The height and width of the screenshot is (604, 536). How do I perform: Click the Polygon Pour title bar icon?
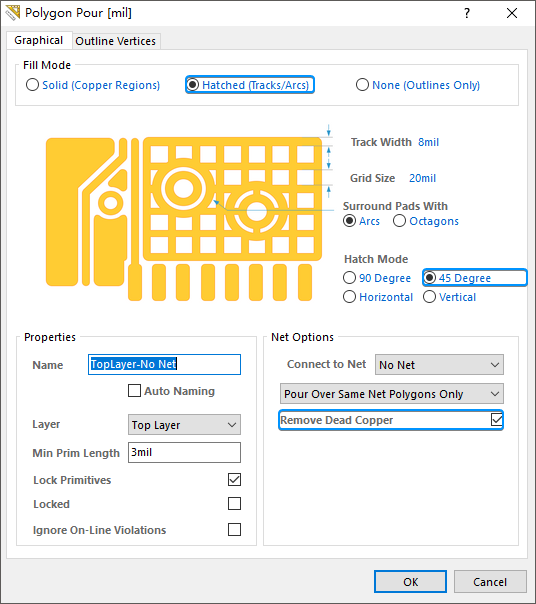tap(12, 13)
